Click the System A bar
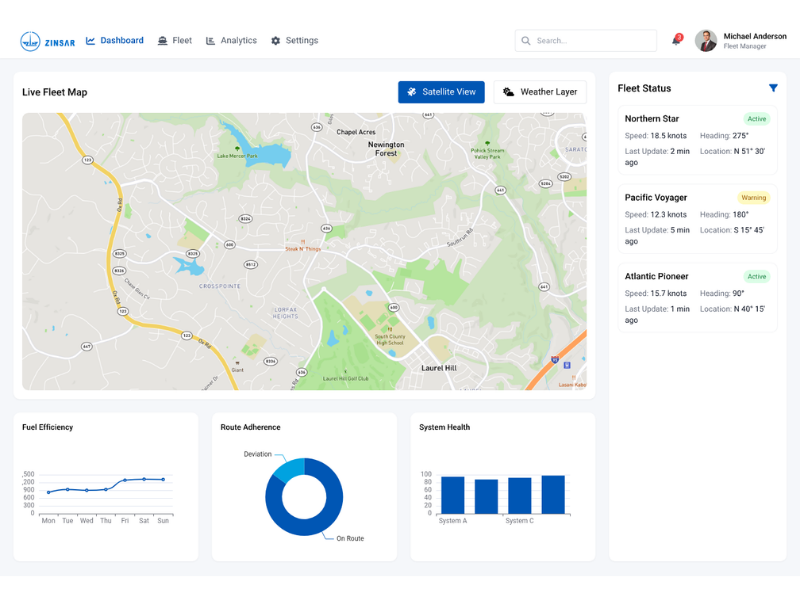800x600 pixels. [453, 495]
